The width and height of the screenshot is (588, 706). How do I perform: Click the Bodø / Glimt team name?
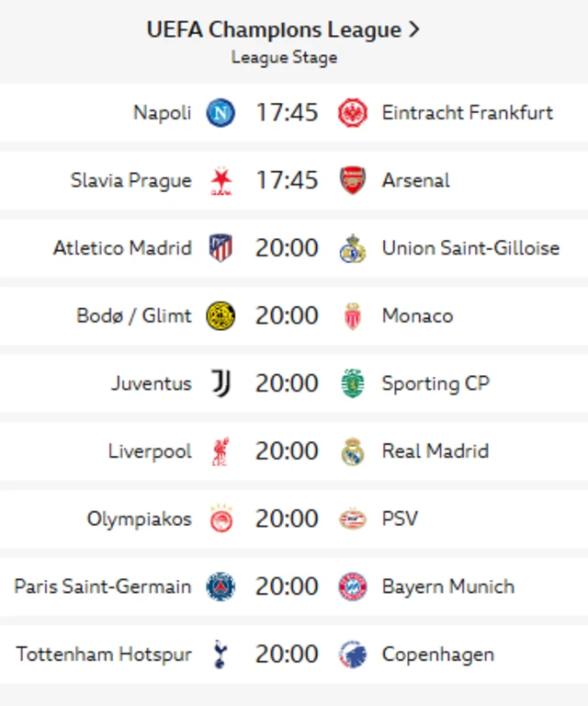[x=134, y=316]
